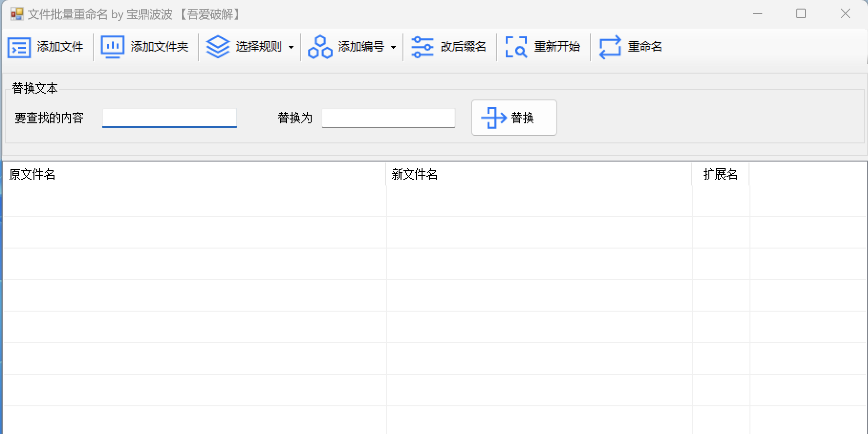Click the 重命名 loop arrows icon
The image size is (868, 434).
tap(610, 47)
